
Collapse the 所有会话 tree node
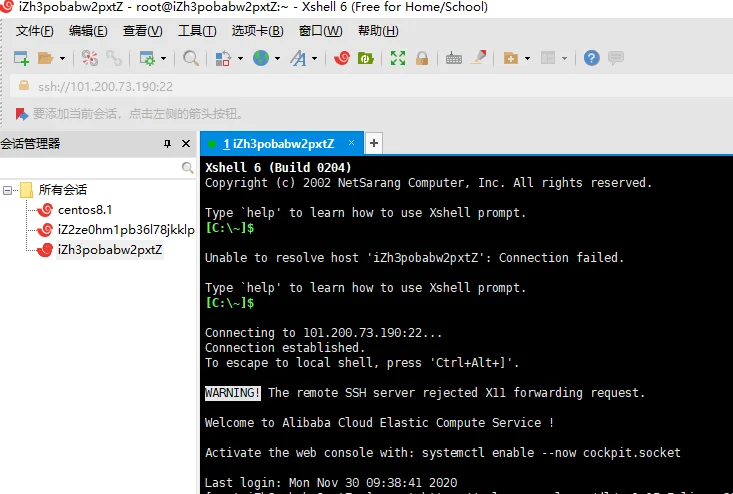point(7,190)
